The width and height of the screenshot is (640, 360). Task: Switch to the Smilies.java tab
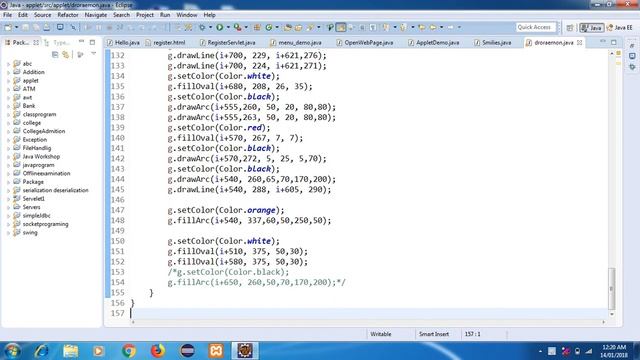point(493,42)
